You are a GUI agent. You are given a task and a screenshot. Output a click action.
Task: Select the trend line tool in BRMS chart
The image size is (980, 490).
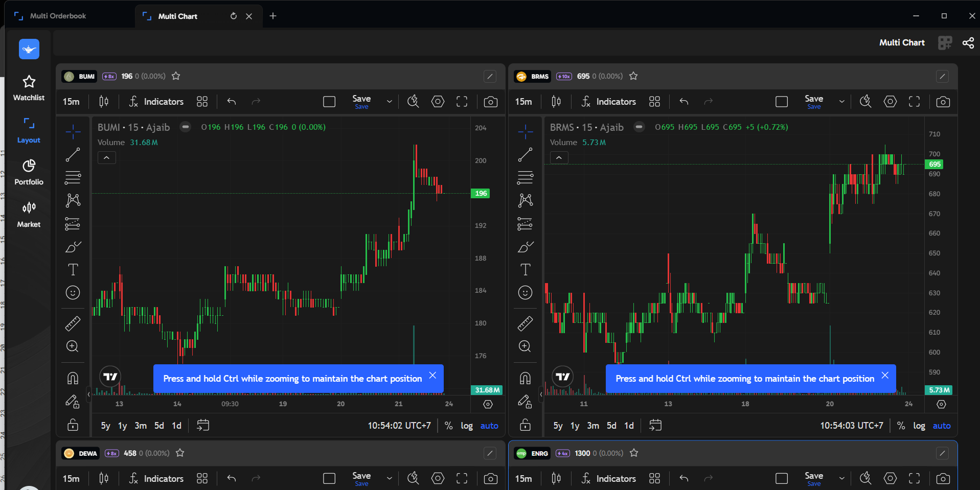[525, 155]
